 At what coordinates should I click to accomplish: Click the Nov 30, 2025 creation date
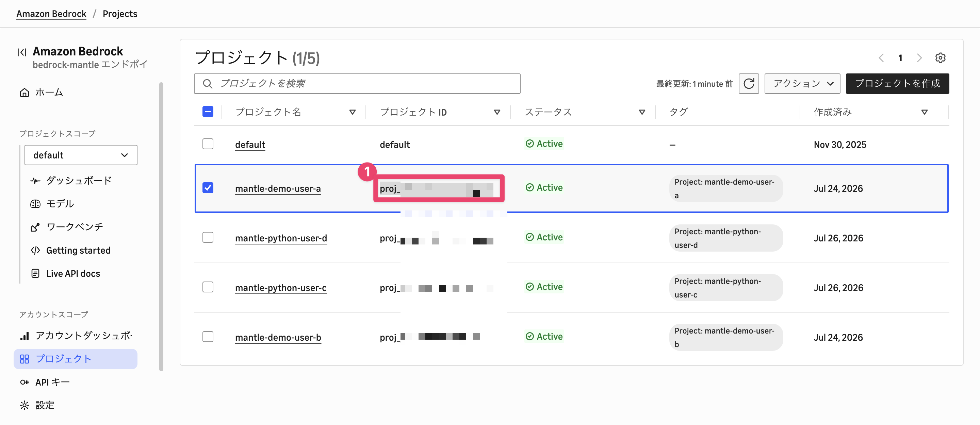point(840,145)
